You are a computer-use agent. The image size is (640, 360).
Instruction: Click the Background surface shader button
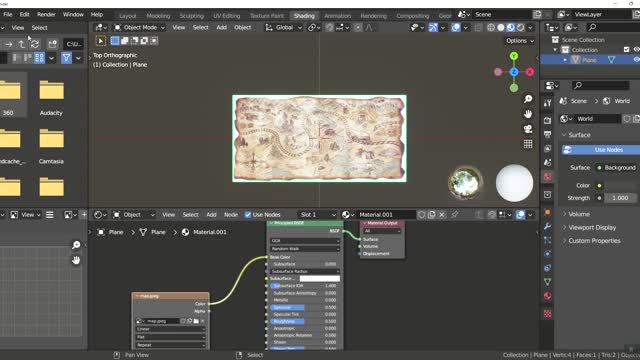point(617,168)
